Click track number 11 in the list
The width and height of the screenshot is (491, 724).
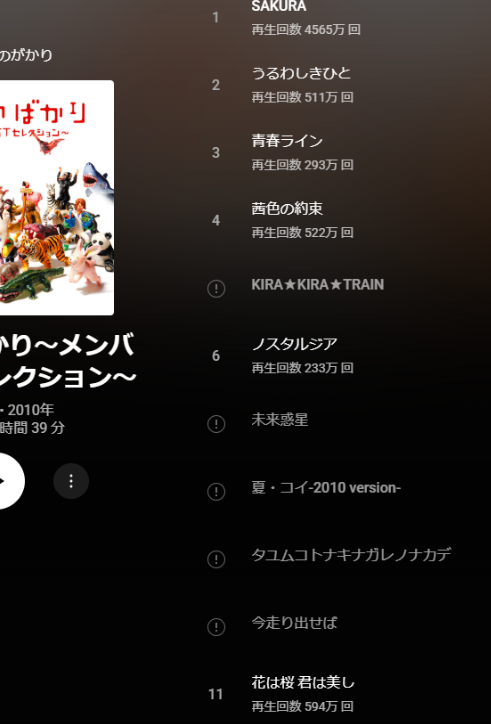pyautogui.click(x=216, y=694)
